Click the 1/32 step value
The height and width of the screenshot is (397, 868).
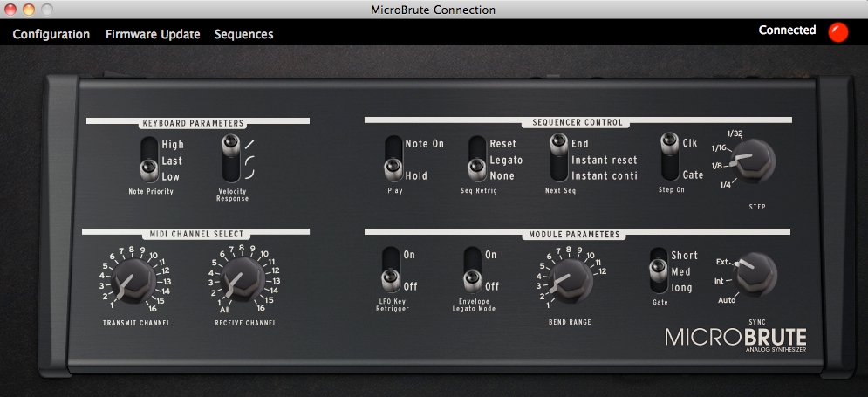pyautogui.click(x=735, y=134)
